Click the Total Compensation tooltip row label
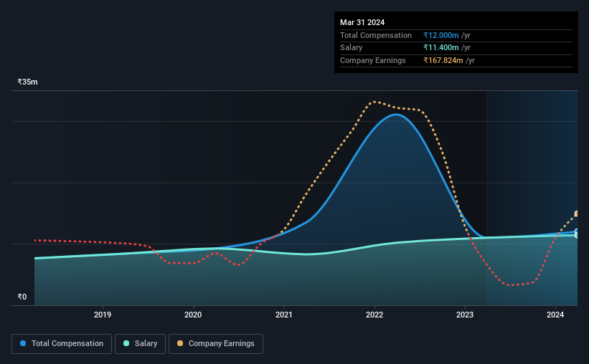 coord(376,35)
